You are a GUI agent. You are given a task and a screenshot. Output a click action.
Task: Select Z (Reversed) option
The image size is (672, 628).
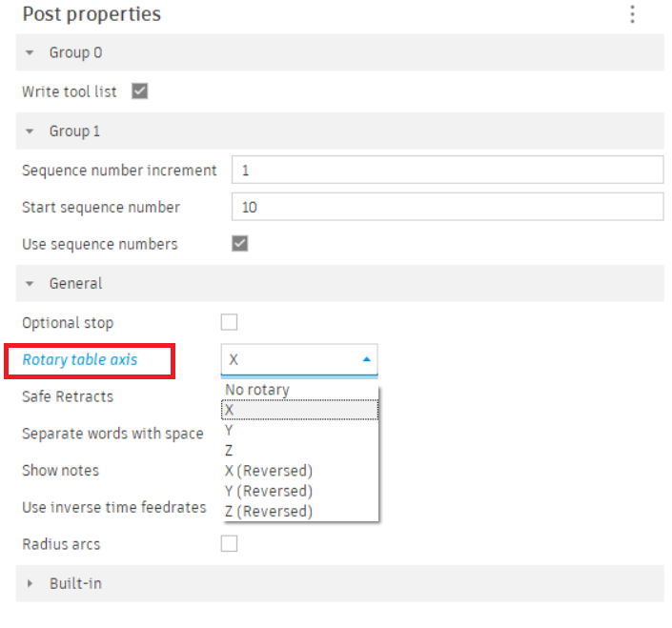pyautogui.click(x=269, y=512)
